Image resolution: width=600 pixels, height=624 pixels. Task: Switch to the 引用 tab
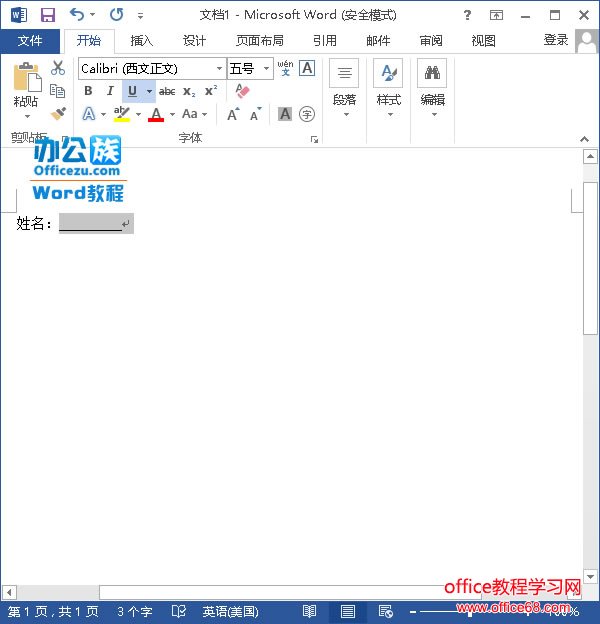[325, 41]
